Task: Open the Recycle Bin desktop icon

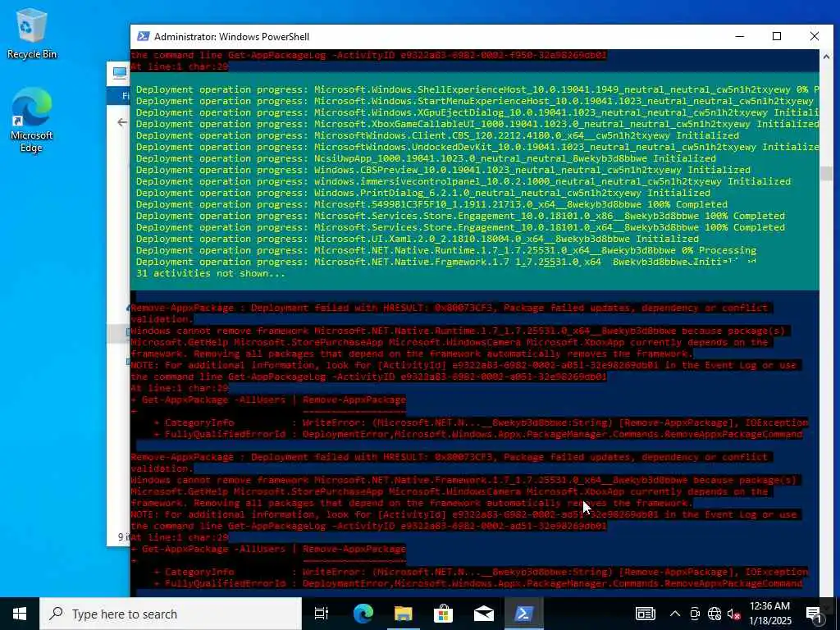Action: pyautogui.click(x=32, y=34)
